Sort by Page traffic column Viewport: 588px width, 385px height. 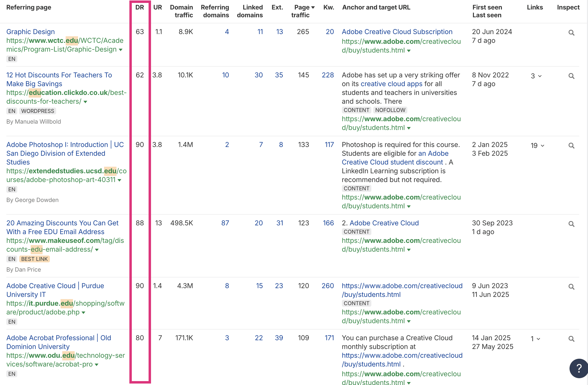[303, 11]
